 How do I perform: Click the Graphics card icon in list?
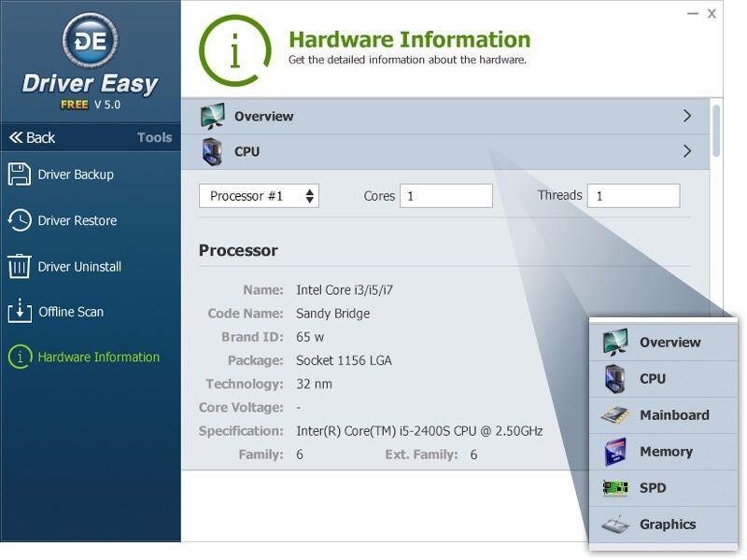click(615, 525)
